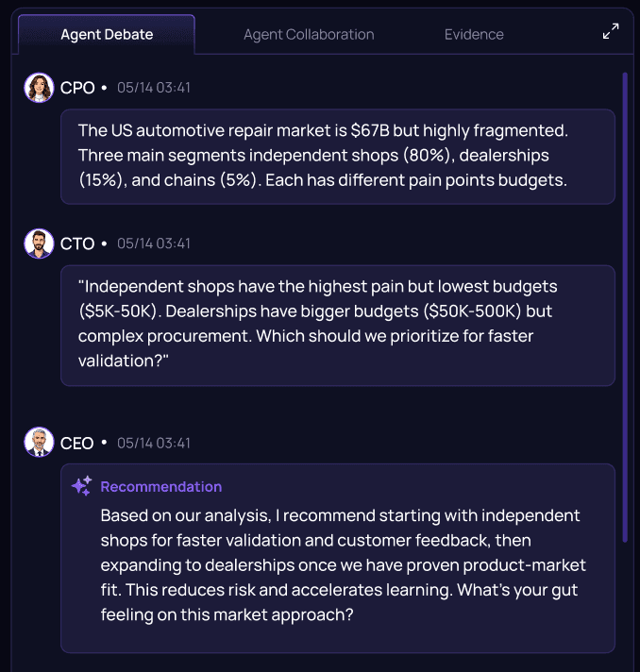Image resolution: width=640 pixels, height=672 pixels.
Task: Click the expand panel arrows icon
Action: tap(611, 31)
